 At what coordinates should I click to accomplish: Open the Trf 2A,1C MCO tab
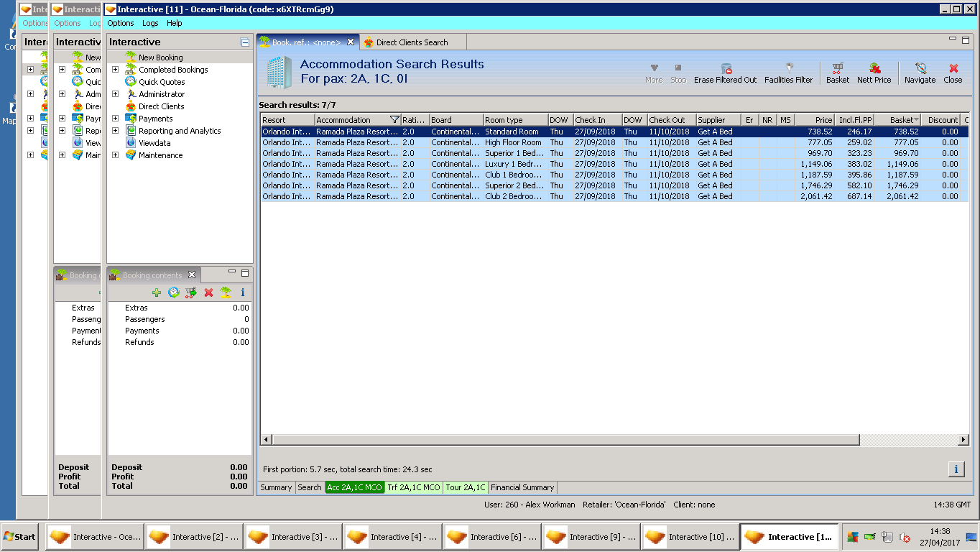(414, 487)
